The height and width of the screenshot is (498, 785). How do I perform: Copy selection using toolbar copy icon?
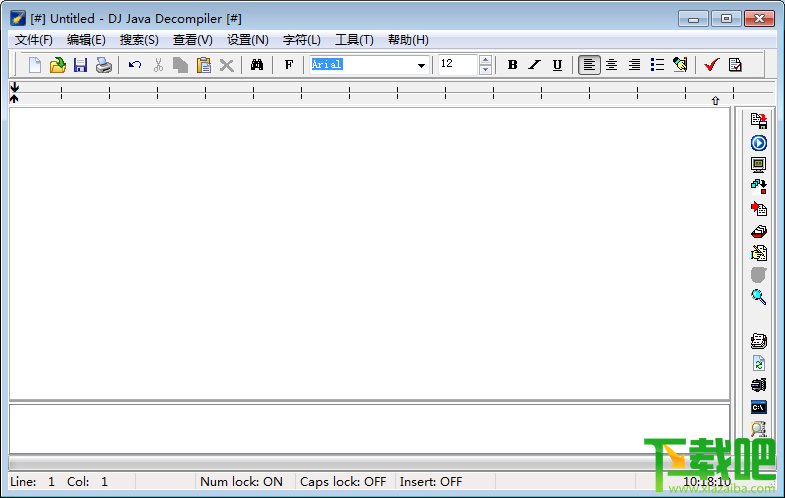[180, 65]
